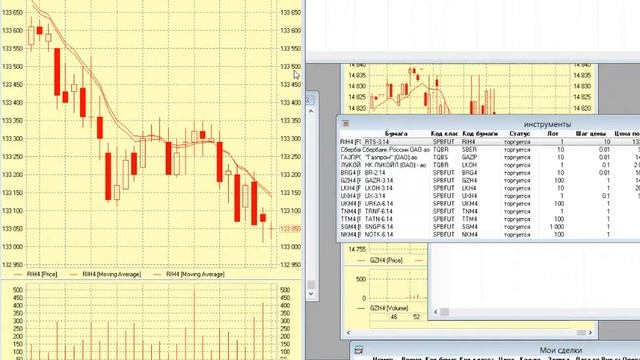Select the TATN-6.14 row
The width and height of the screenshot is (640, 360).
[490, 219]
